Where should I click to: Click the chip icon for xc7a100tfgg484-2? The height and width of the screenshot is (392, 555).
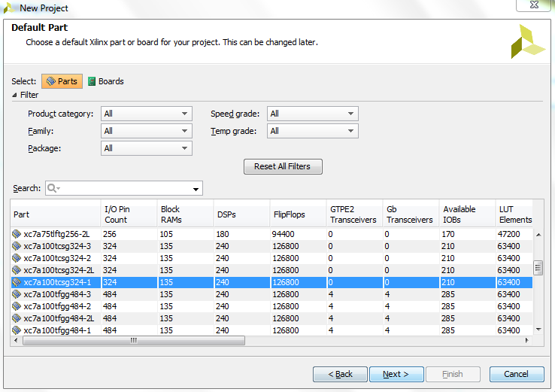(17, 306)
